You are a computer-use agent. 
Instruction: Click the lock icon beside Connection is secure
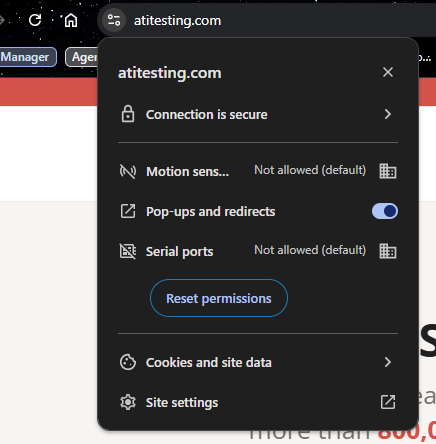pos(128,114)
